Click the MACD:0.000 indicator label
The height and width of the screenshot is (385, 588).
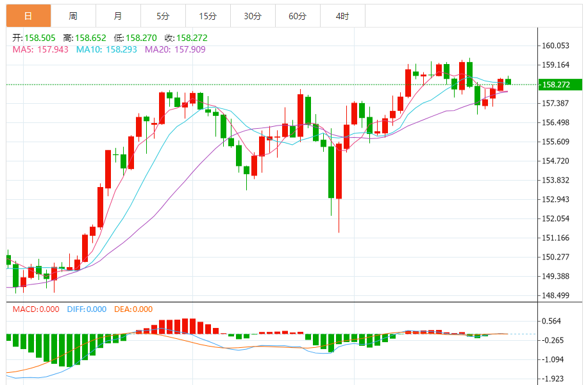coord(36,309)
